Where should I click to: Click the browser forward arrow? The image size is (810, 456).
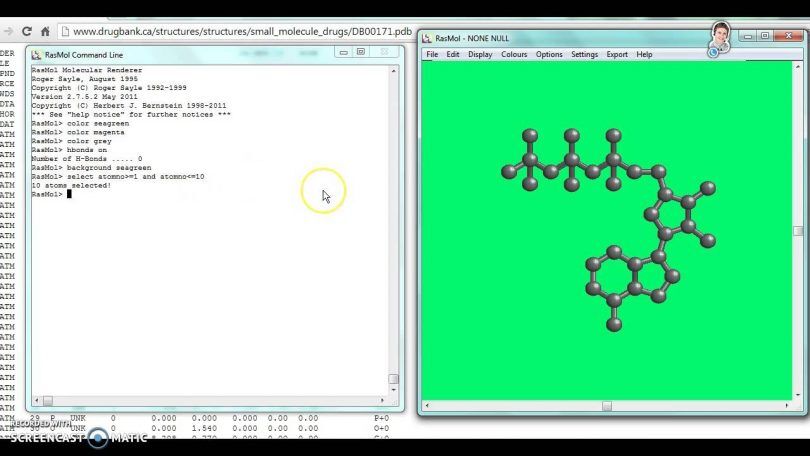(8, 32)
